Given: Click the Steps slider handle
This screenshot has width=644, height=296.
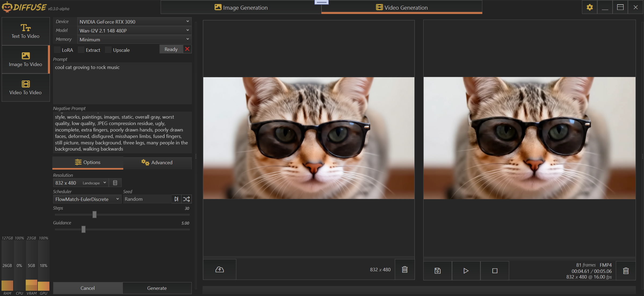Looking at the screenshot, I should 95,215.
